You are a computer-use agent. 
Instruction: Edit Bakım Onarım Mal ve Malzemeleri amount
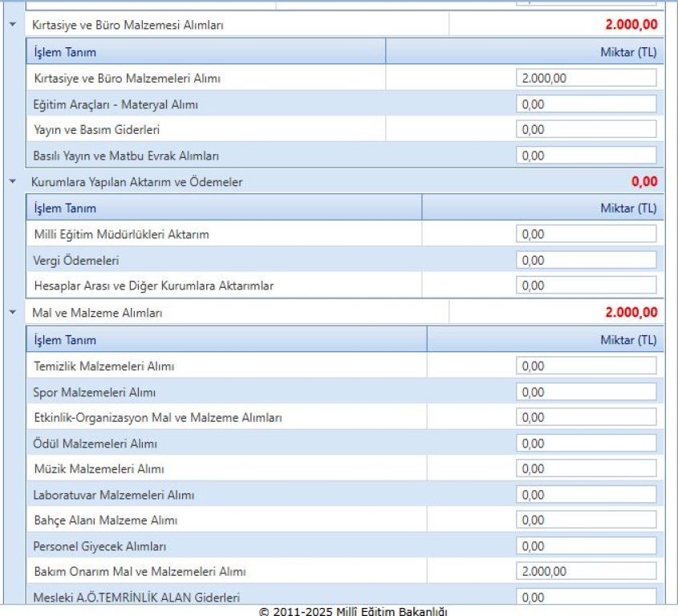586,572
